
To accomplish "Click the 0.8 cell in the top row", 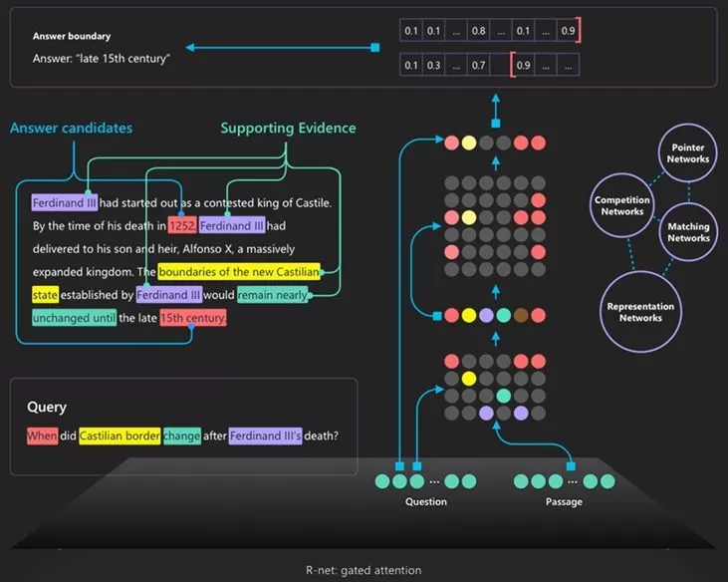I will (479, 31).
